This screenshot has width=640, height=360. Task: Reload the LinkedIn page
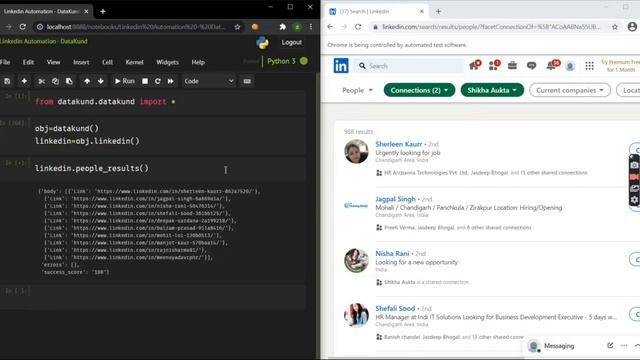(x=358, y=27)
